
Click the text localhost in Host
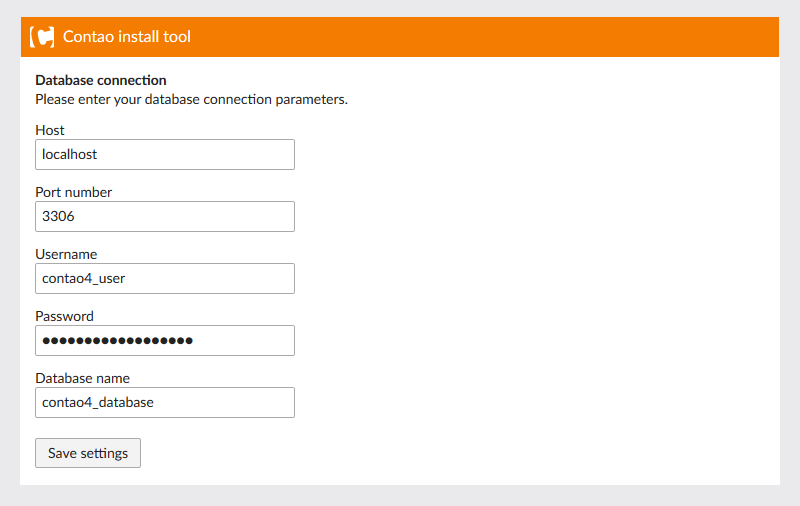point(69,154)
